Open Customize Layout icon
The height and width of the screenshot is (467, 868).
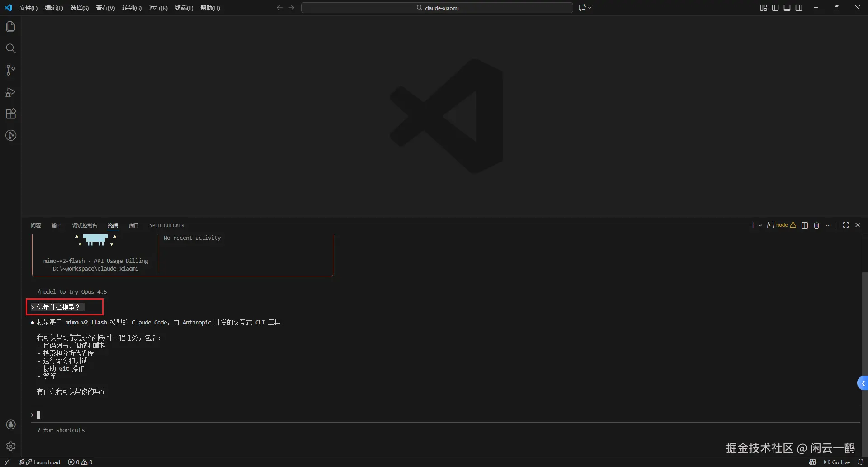pyautogui.click(x=764, y=8)
